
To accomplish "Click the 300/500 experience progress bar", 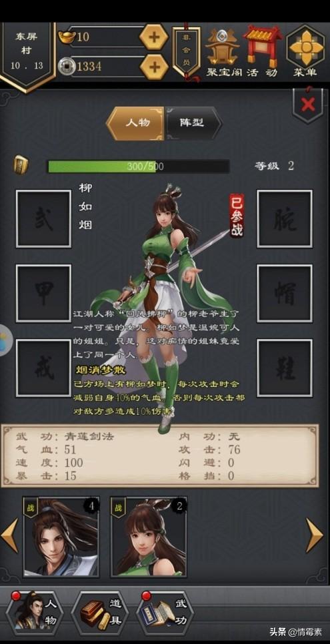I will [x=139, y=166].
